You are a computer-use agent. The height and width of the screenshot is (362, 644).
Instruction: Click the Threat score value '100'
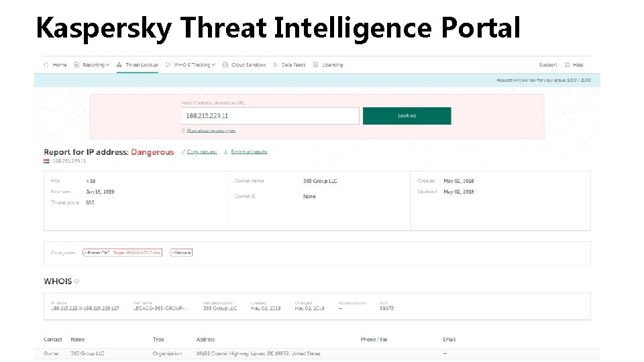click(x=90, y=202)
